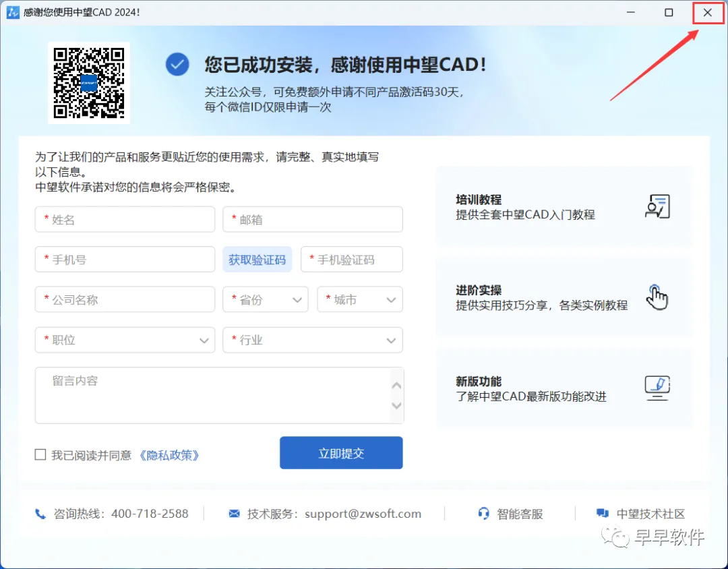Open the 省份 province dropdown
Screen dimensions: 728x569
click(x=265, y=299)
